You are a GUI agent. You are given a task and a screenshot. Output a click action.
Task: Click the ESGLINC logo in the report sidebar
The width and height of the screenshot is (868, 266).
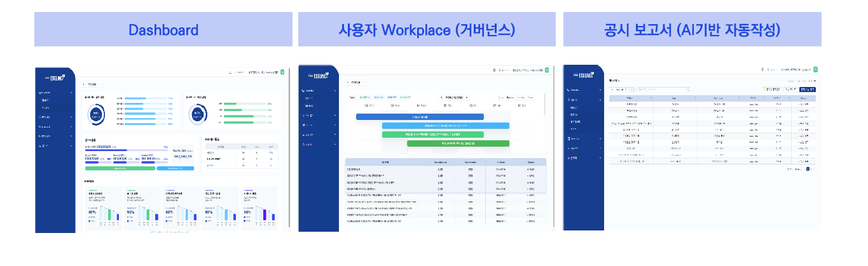(x=584, y=76)
